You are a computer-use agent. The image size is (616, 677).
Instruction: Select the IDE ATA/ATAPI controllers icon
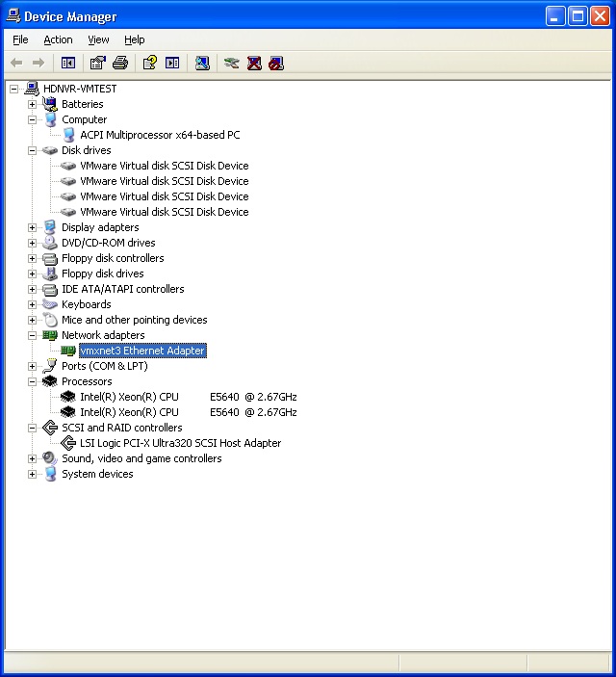click(x=50, y=289)
